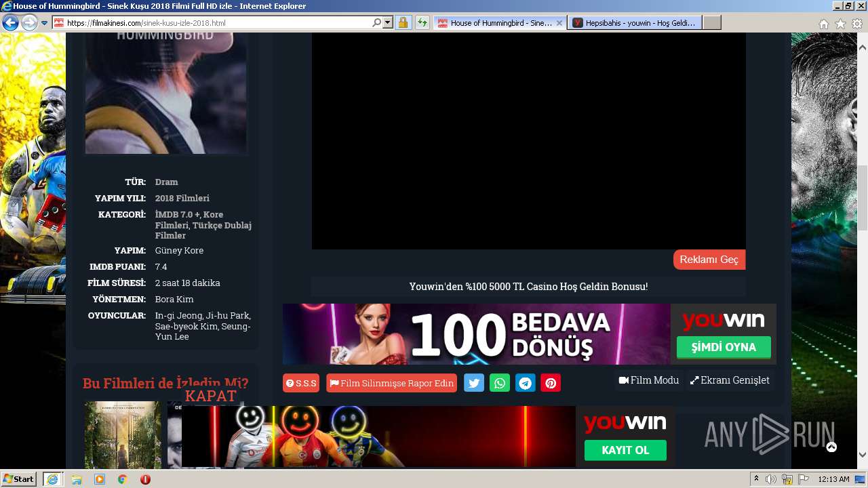Click the refresh page icon
Viewport: 868px width, 488px height.
click(x=422, y=22)
